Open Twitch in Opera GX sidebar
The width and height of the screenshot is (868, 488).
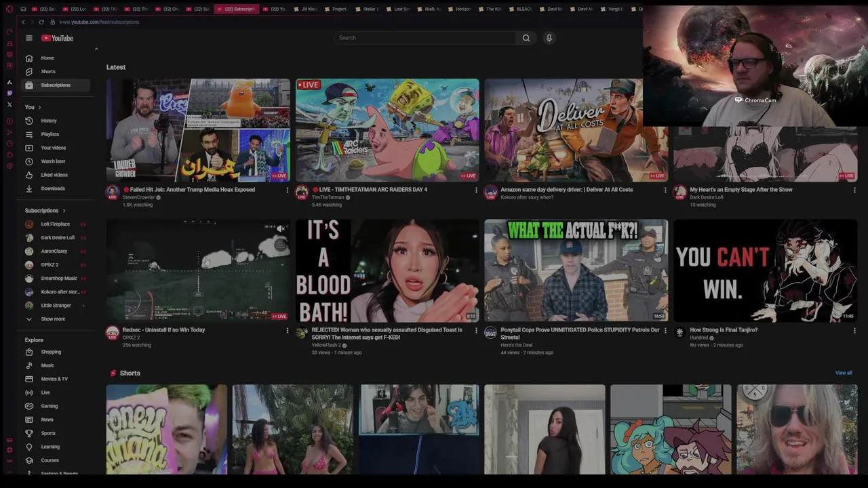(9, 93)
